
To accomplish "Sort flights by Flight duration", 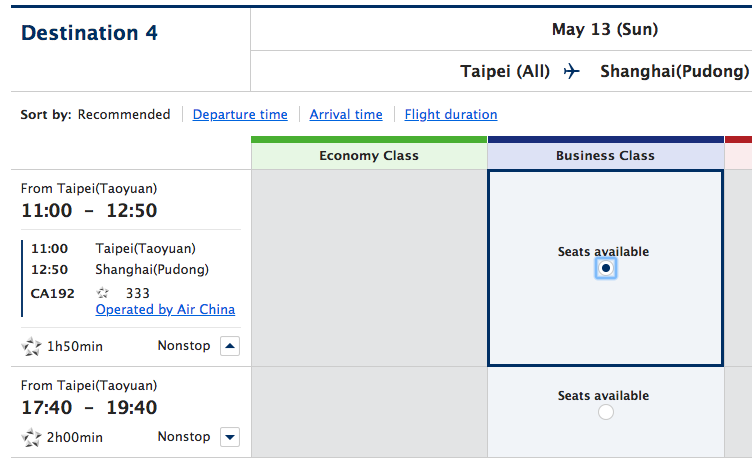I will (x=451, y=114).
